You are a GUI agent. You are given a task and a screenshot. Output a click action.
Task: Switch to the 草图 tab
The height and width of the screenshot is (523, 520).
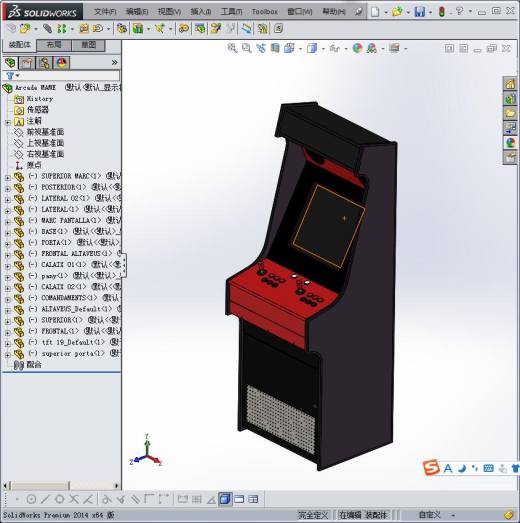pos(88,45)
